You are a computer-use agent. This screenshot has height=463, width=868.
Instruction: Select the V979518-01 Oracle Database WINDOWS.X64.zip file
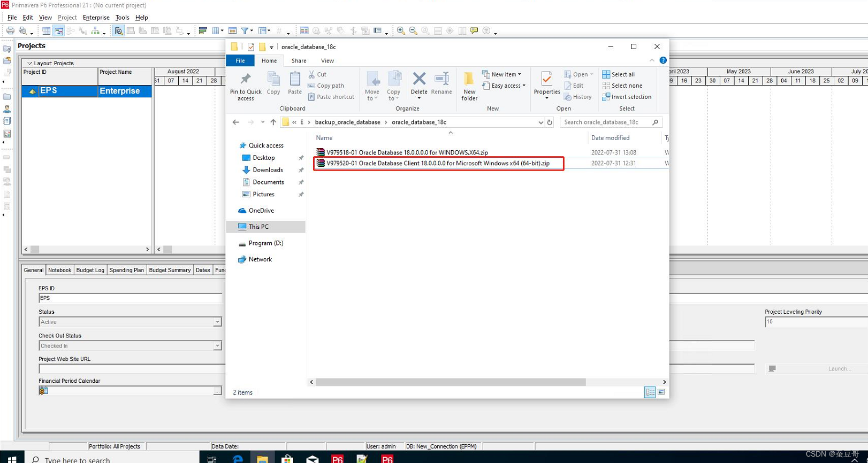pyautogui.click(x=407, y=152)
